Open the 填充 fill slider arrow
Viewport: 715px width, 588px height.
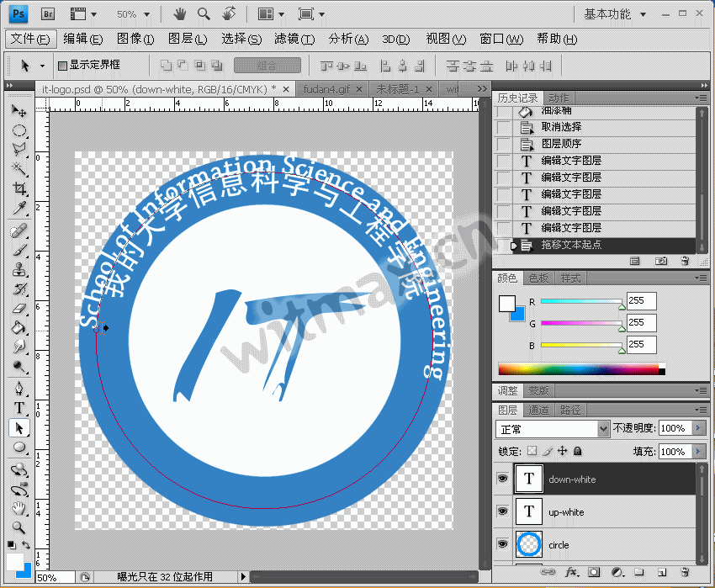coord(698,451)
